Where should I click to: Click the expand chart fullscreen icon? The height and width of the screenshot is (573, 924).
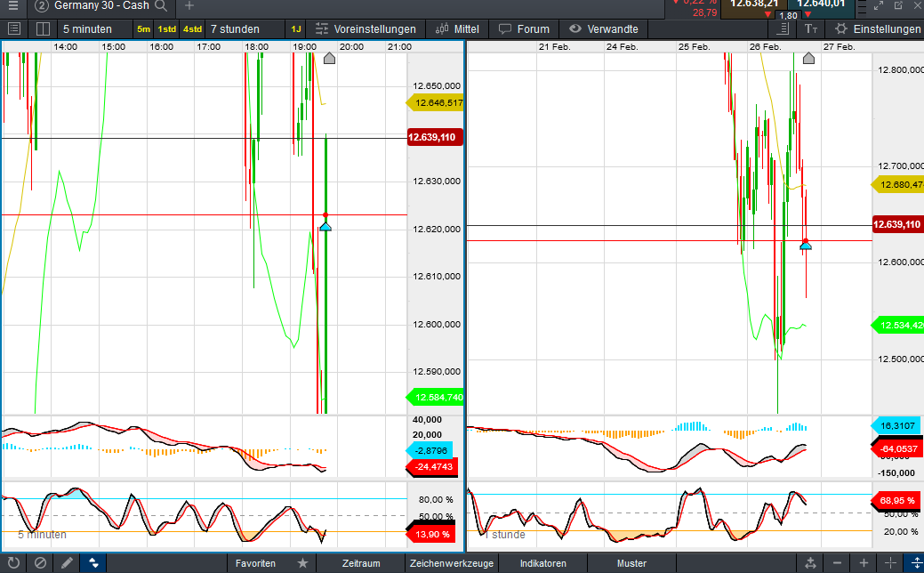coord(878,5)
